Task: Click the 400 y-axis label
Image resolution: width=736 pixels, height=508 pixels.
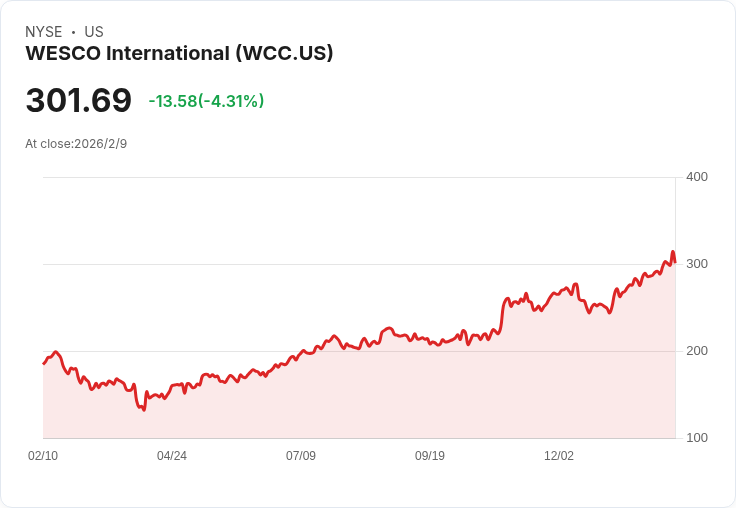Action: tap(696, 177)
